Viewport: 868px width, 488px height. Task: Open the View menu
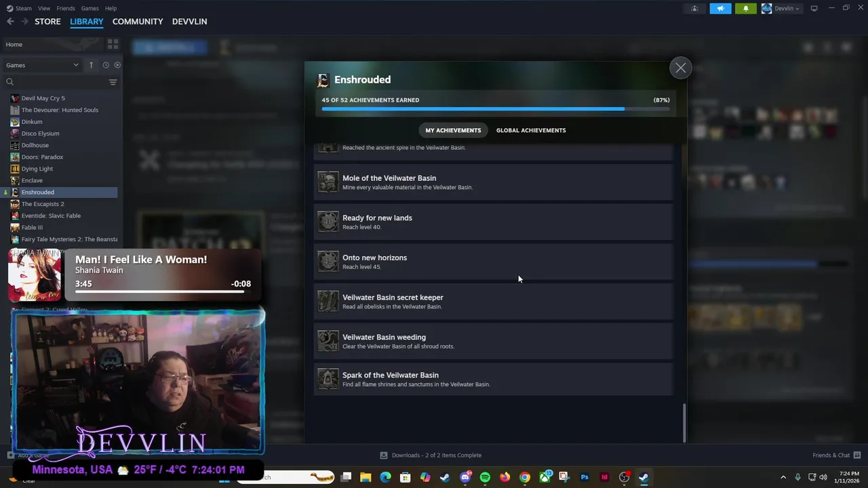tap(44, 8)
